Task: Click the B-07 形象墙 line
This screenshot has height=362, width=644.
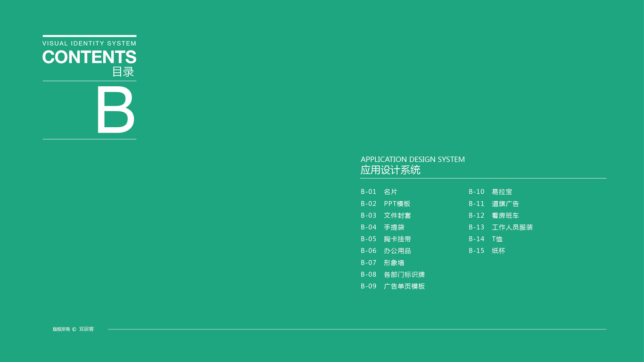Action: [x=382, y=263]
